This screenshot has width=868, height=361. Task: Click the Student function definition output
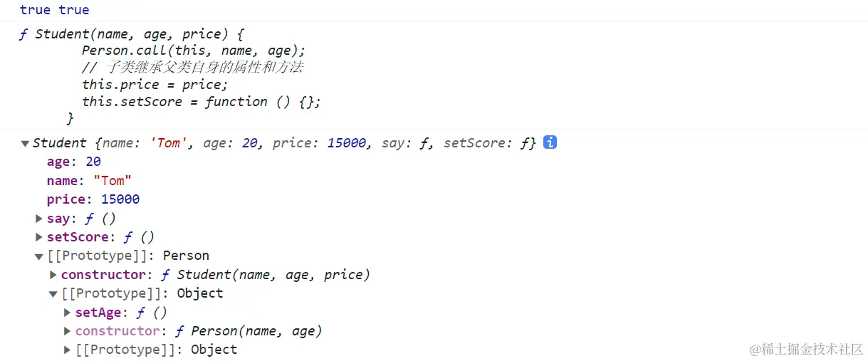[170, 75]
